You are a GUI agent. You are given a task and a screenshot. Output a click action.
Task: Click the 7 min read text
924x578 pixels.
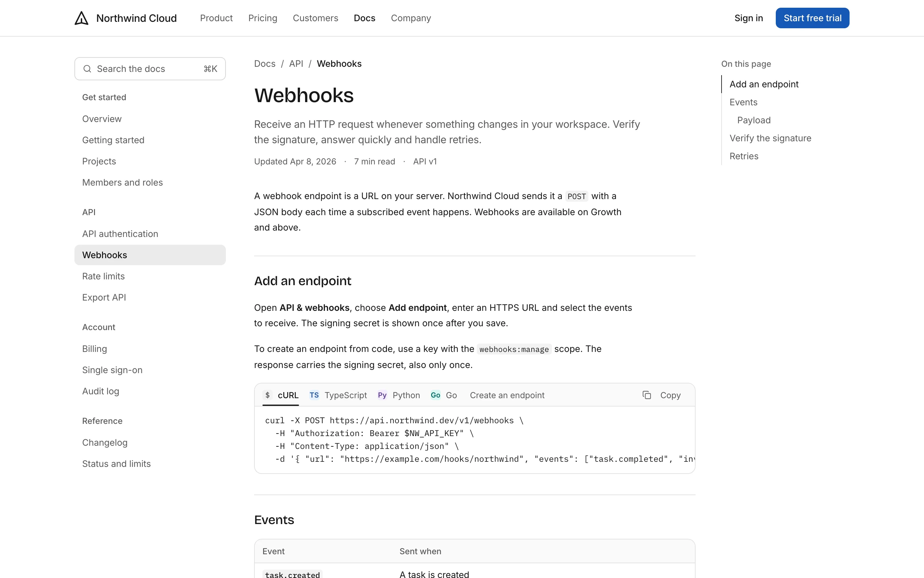click(x=374, y=161)
